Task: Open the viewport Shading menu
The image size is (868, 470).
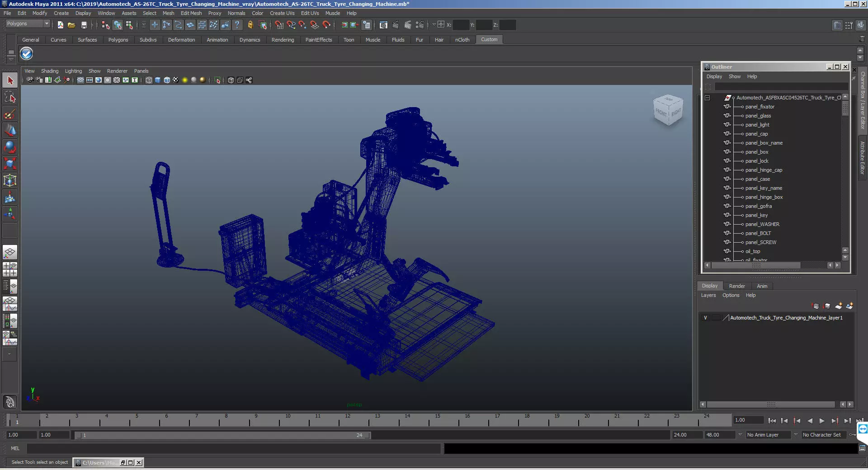Action: click(x=50, y=71)
